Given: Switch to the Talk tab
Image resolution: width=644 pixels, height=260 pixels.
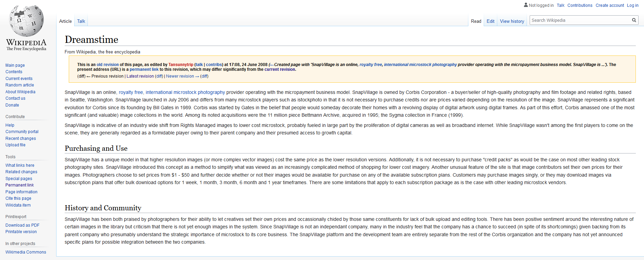Looking at the screenshot, I should 81,21.
